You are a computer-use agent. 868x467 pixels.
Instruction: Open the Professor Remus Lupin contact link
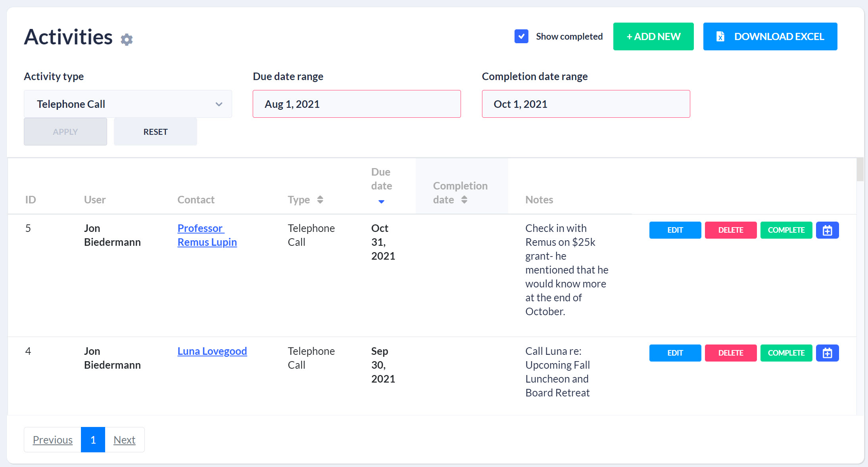(207, 235)
